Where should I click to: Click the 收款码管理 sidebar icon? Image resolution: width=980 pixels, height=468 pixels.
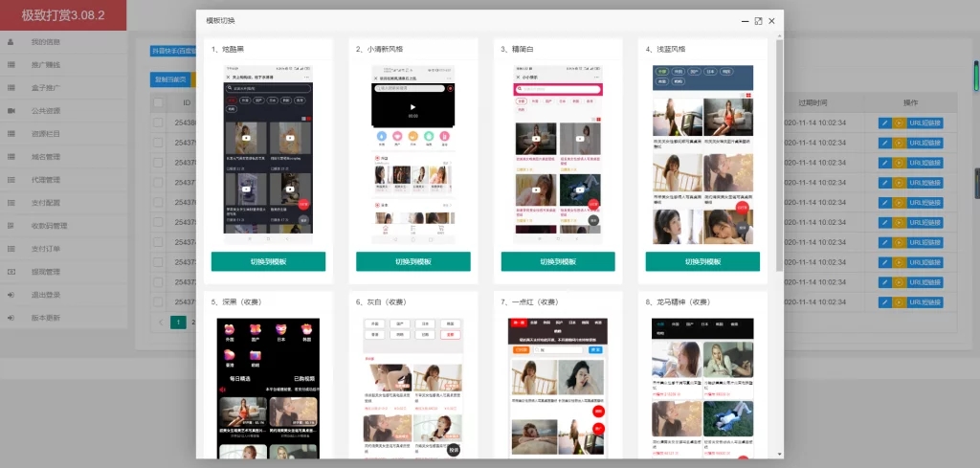(11, 226)
